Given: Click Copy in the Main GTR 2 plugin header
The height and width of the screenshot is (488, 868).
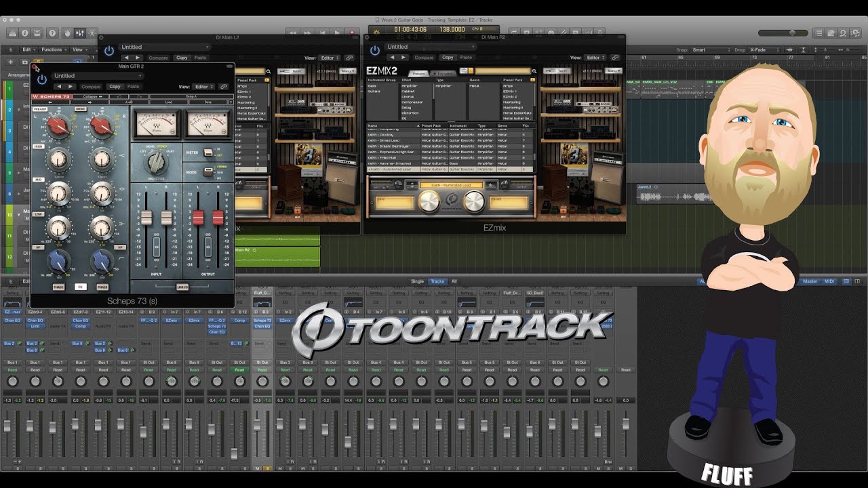Looking at the screenshot, I should pos(115,87).
